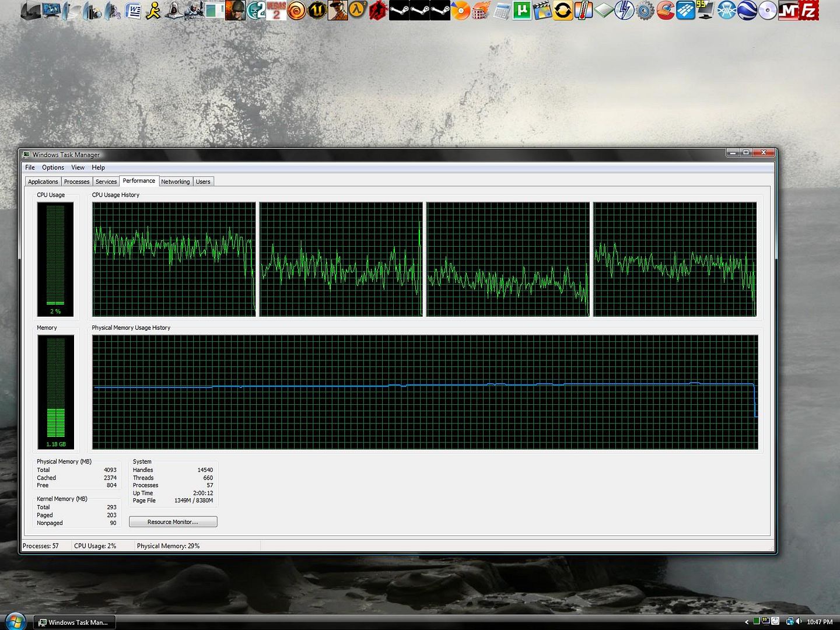Expand hidden system tray icons
This screenshot has width=840, height=630.
pyautogui.click(x=747, y=622)
